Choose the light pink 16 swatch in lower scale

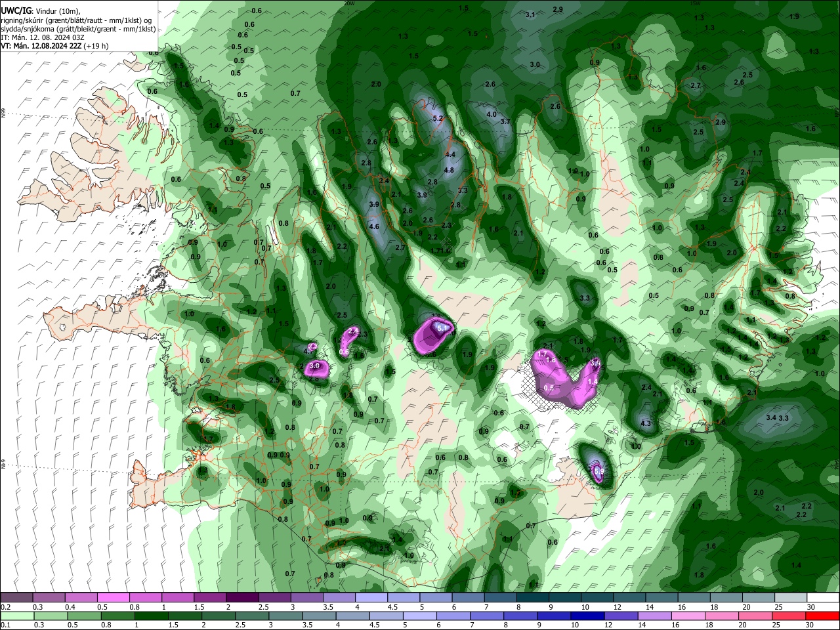(x=687, y=616)
